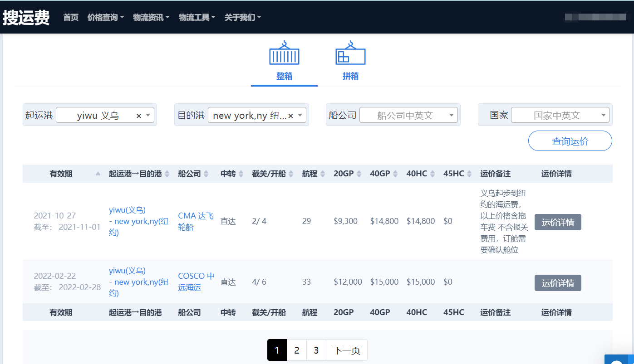The width and height of the screenshot is (634, 364).
Task: Go to 首页 in the navigation bar
Action: click(x=71, y=17)
